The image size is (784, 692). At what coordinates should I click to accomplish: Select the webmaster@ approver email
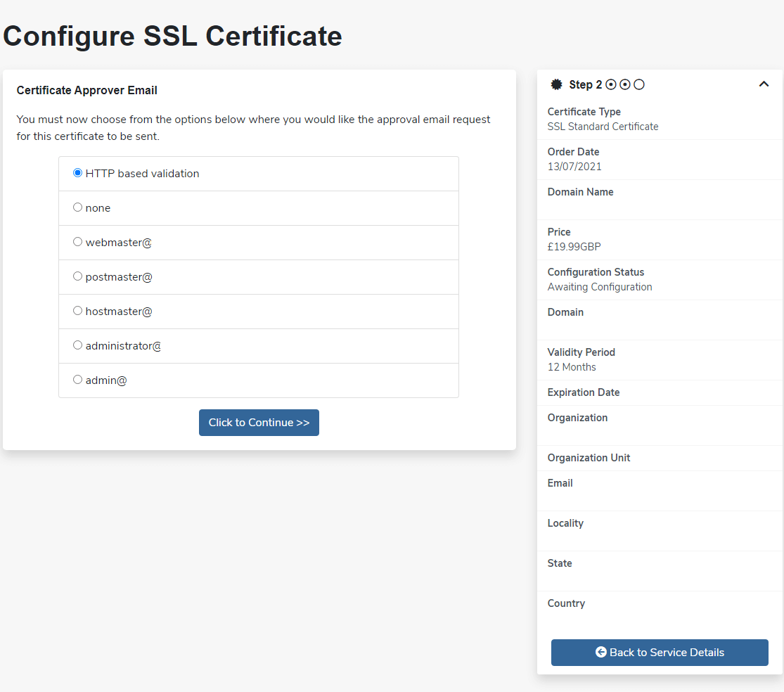(x=77, y=241)
